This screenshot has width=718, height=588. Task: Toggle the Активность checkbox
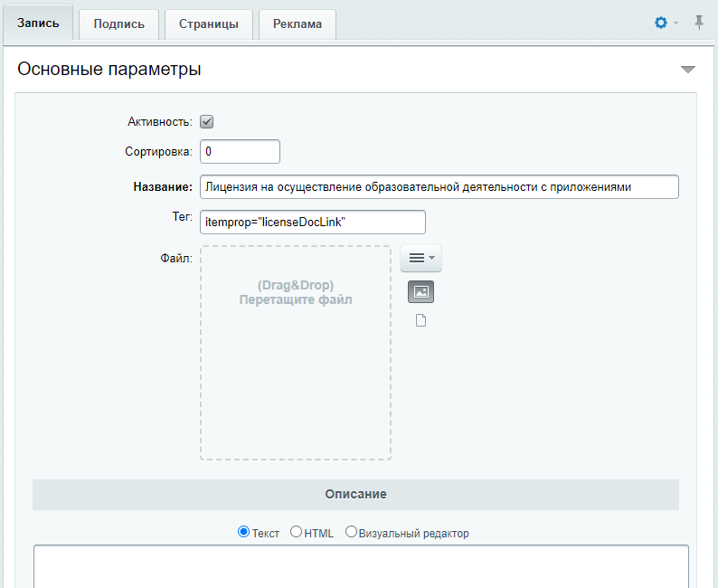[x=206, y=122]
